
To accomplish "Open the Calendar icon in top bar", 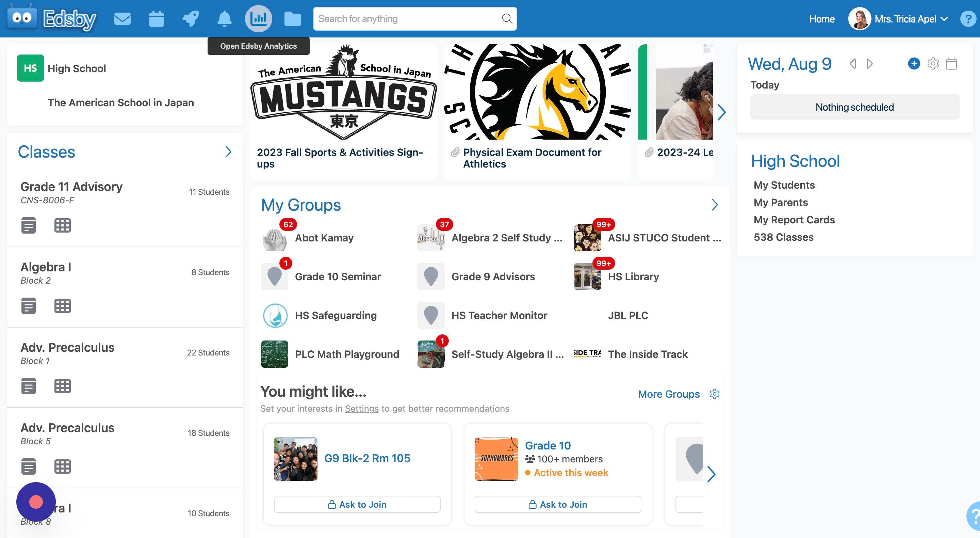I will (x=157, y=19).
